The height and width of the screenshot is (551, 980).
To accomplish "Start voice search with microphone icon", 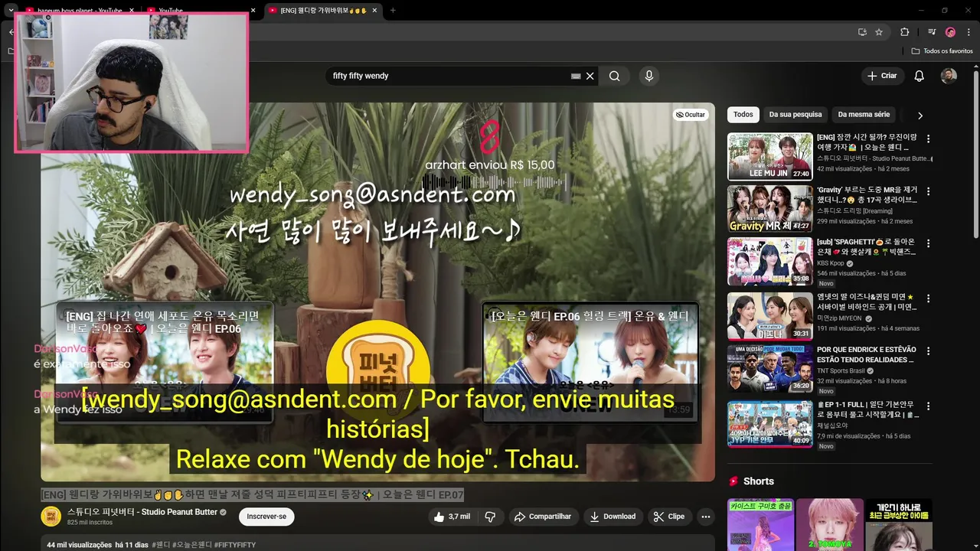I will click(649, 76).
